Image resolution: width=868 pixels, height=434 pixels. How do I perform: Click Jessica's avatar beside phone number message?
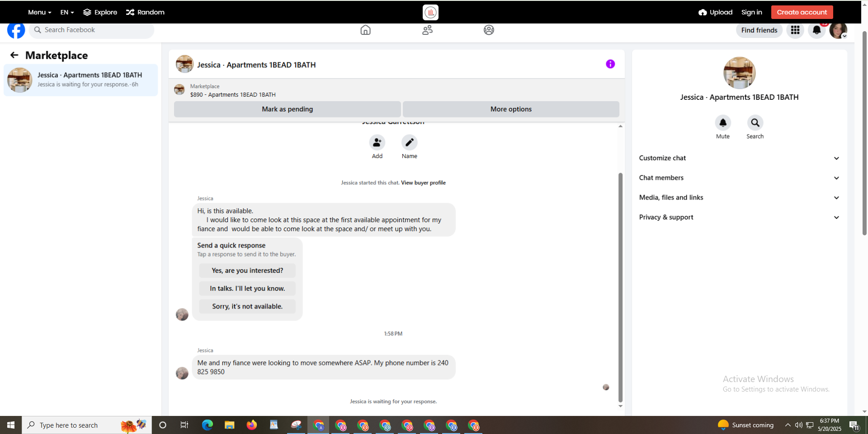coord(182,373)
